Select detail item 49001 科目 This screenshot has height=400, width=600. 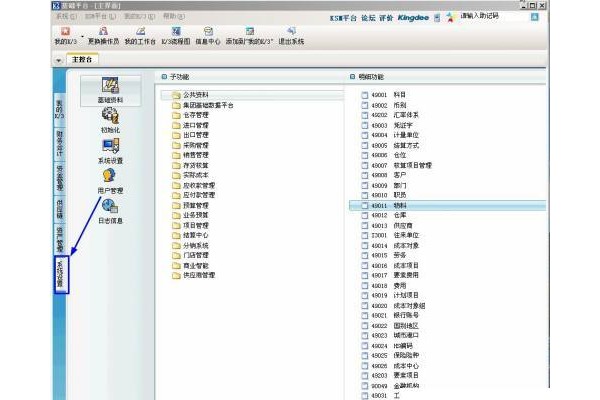pos(384,95)
